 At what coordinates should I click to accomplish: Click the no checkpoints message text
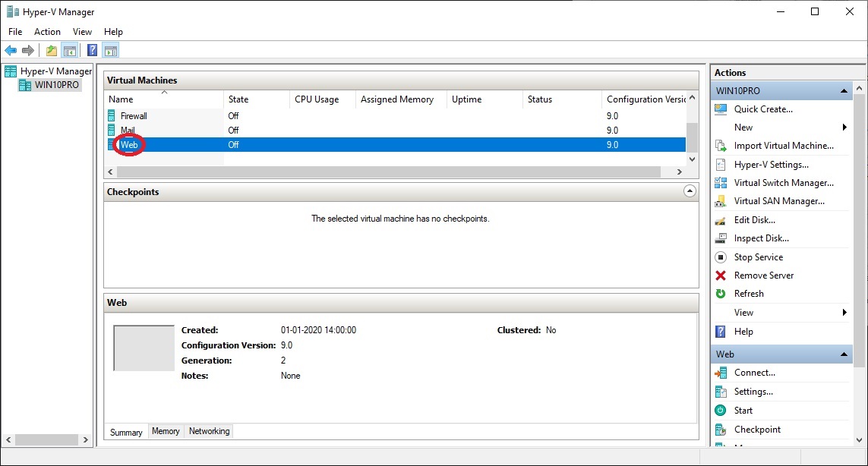(x=400, y=219)
